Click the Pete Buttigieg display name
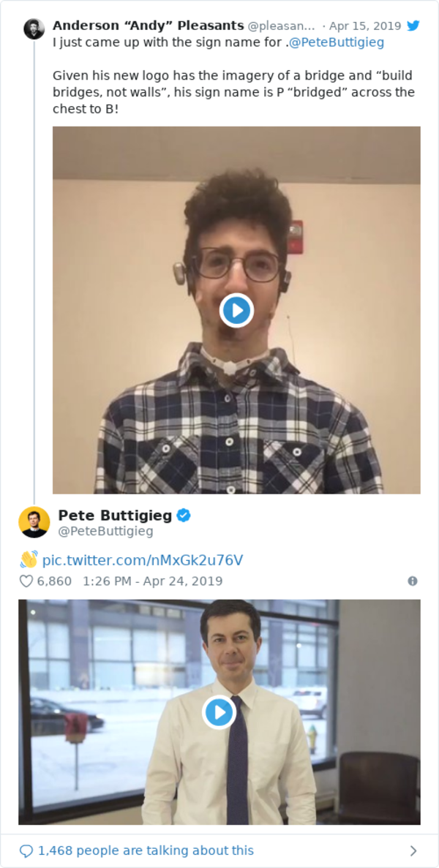Viewport: 439px width, 868px height. point(115,516)
